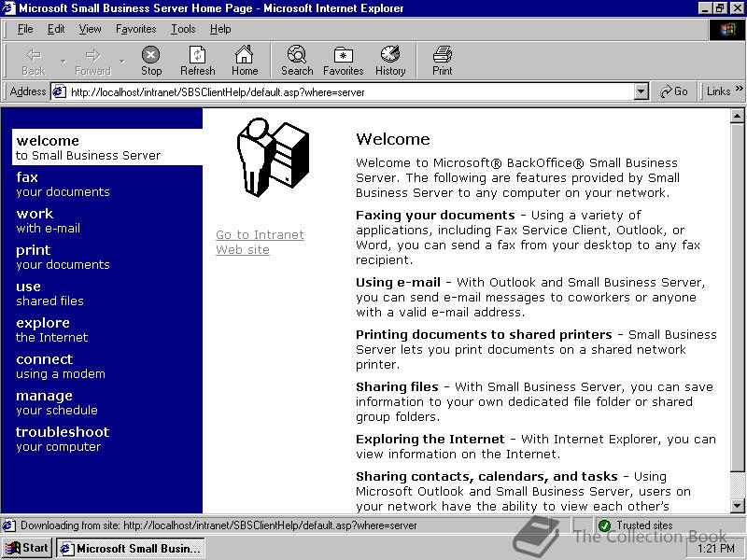Click the Trusted sites checkmark icon
The image size is (747, 560).
(x=604, y=525)
